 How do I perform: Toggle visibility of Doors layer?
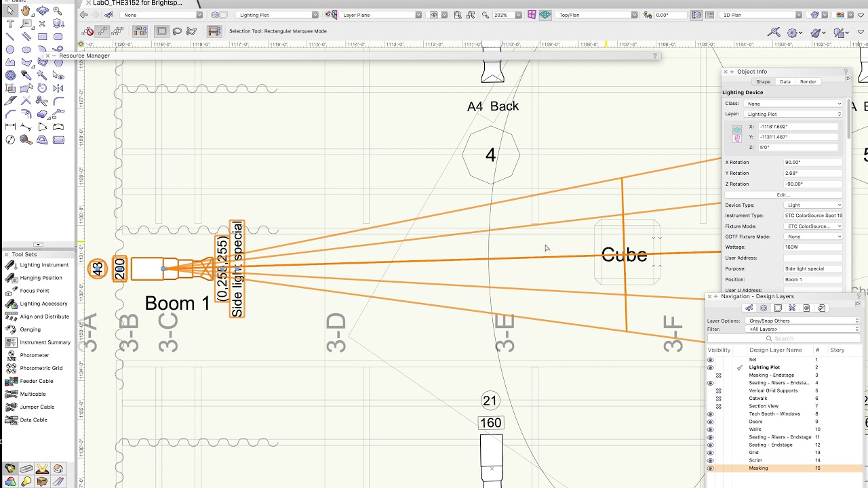click(711, 422)
